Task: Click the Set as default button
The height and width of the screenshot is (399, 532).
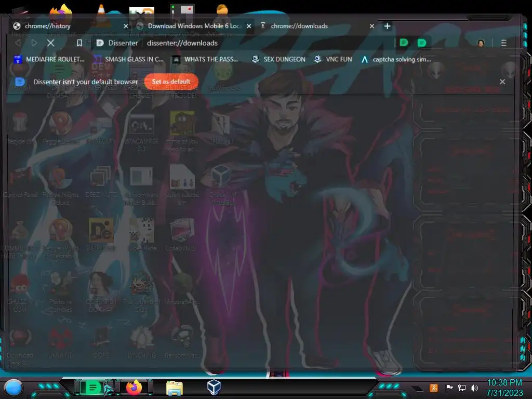Action: tap(171, 82)
